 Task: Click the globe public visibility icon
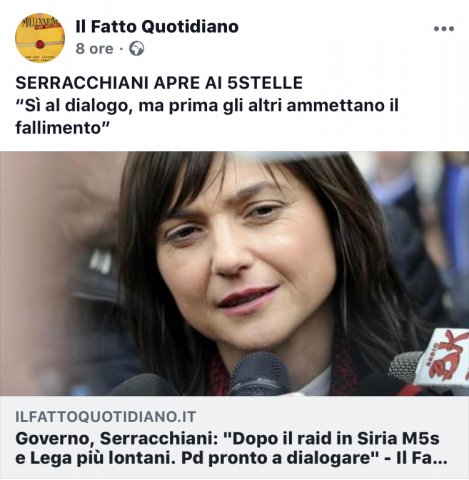click(137, 49)
